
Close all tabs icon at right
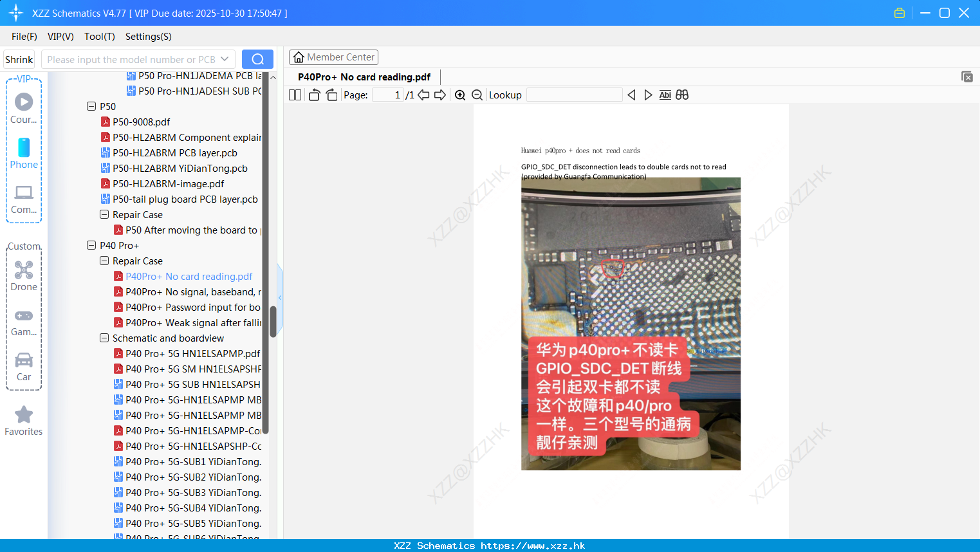(967, 77)
